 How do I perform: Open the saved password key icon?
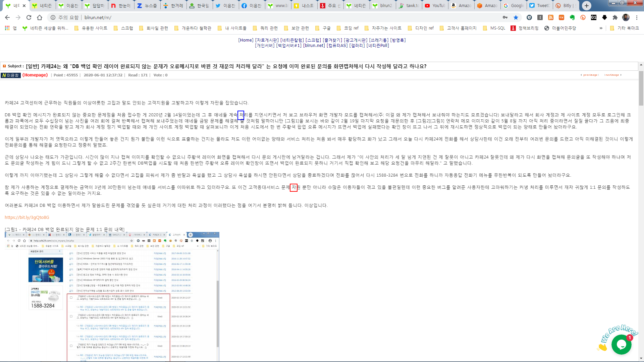[505, 17]
